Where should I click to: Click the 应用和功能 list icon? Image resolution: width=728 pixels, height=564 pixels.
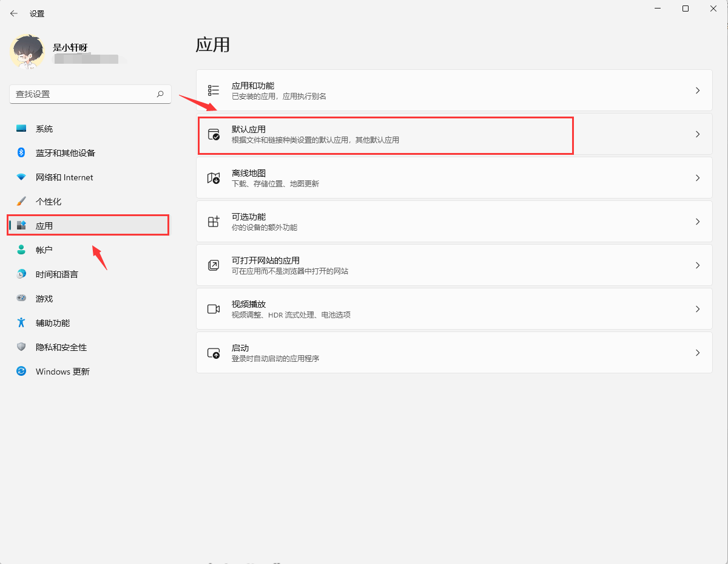pyautogui.click(x=213, y=90)
